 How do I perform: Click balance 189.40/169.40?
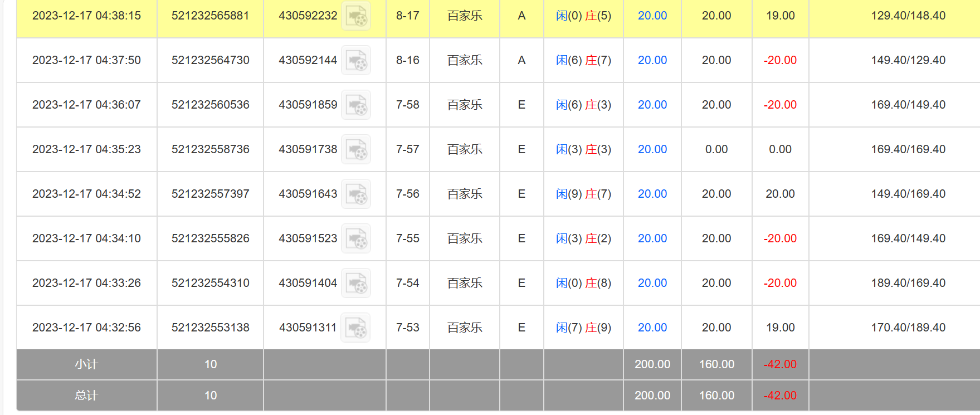[x=908, y=283]
